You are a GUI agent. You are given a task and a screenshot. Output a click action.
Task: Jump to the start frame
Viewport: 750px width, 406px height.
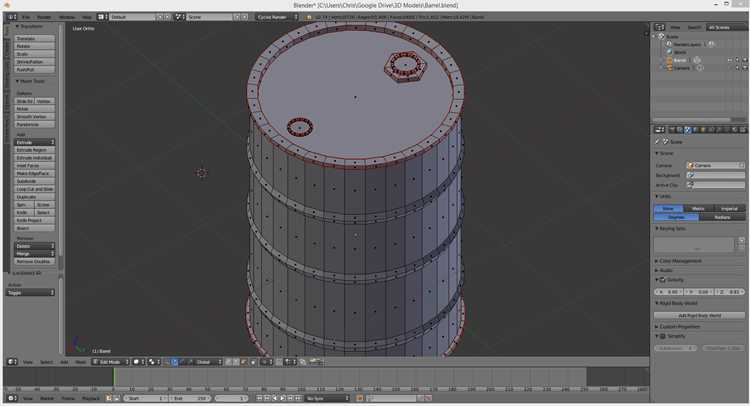coord(260,398)
